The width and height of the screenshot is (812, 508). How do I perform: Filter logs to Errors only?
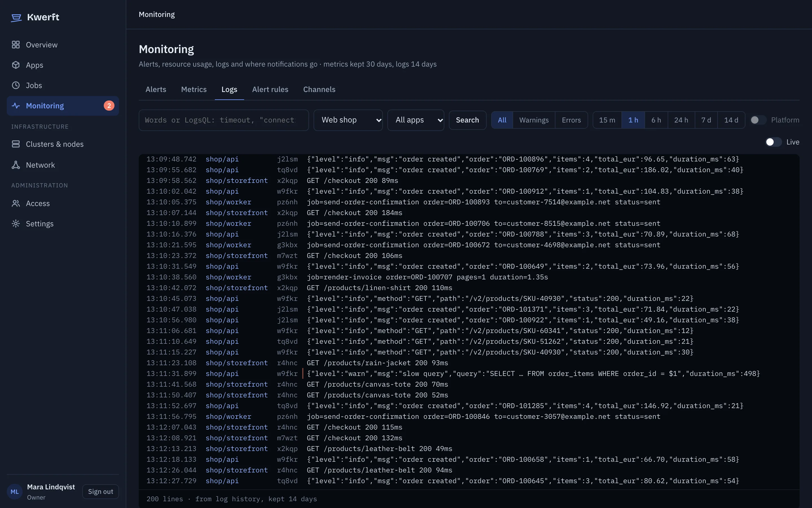[571, 120]
